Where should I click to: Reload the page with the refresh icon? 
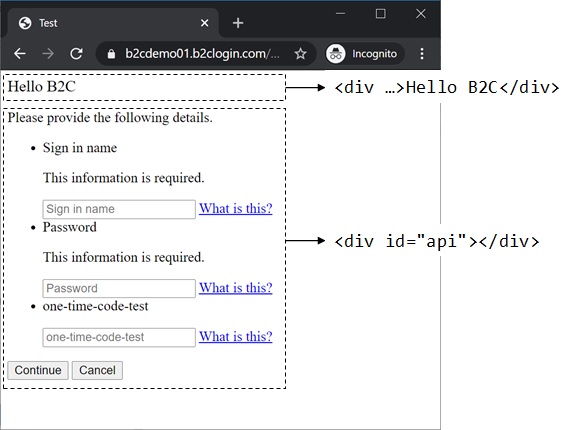coord(76,54)
